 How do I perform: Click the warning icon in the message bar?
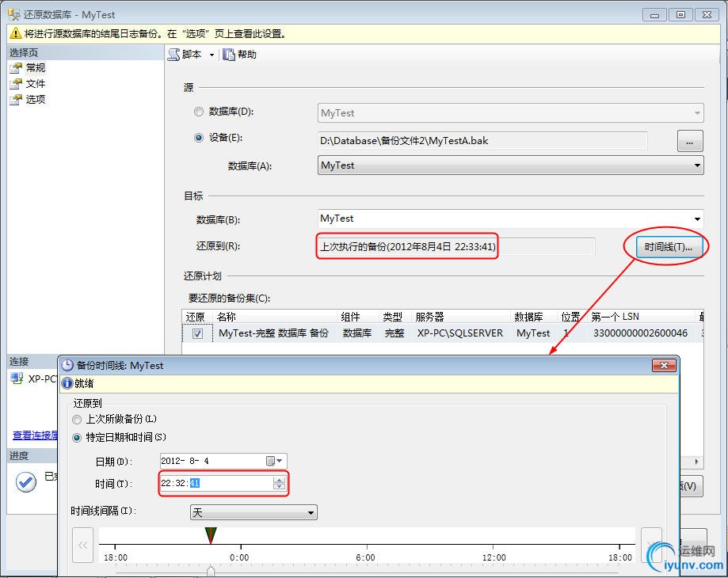tap(15, 33)
